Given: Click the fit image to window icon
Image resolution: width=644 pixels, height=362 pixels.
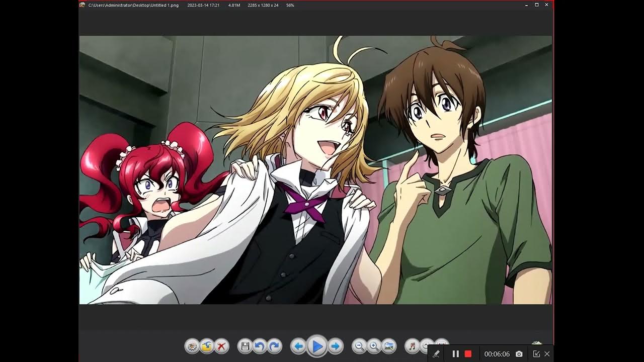Looking at the screenshot, I should 388,346.
